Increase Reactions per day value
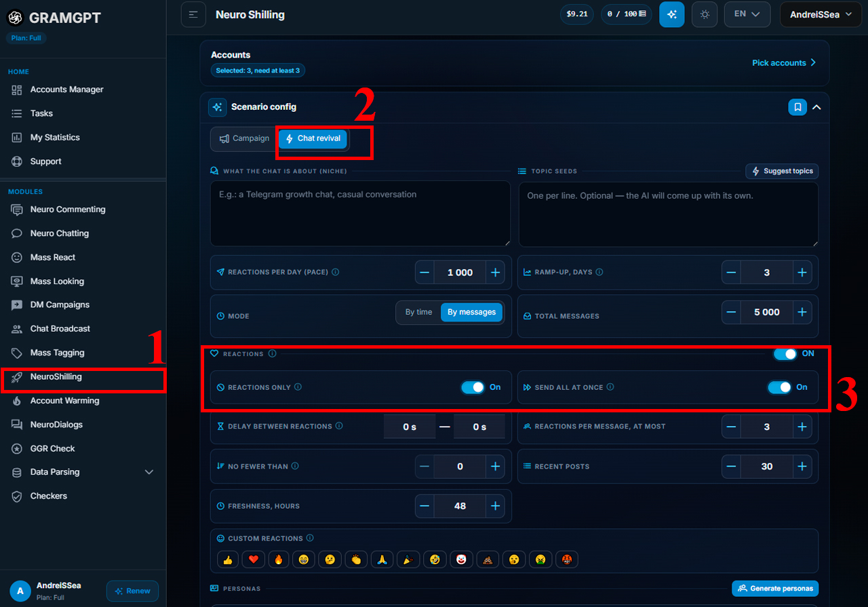This screenshot has height=607, width=868. click(x=495, y=273)
